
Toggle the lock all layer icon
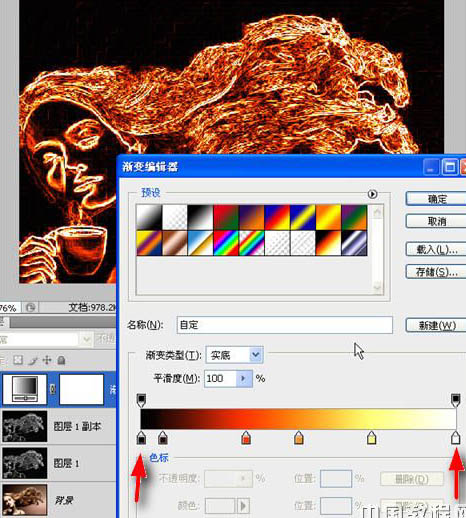tap(61, 360)
